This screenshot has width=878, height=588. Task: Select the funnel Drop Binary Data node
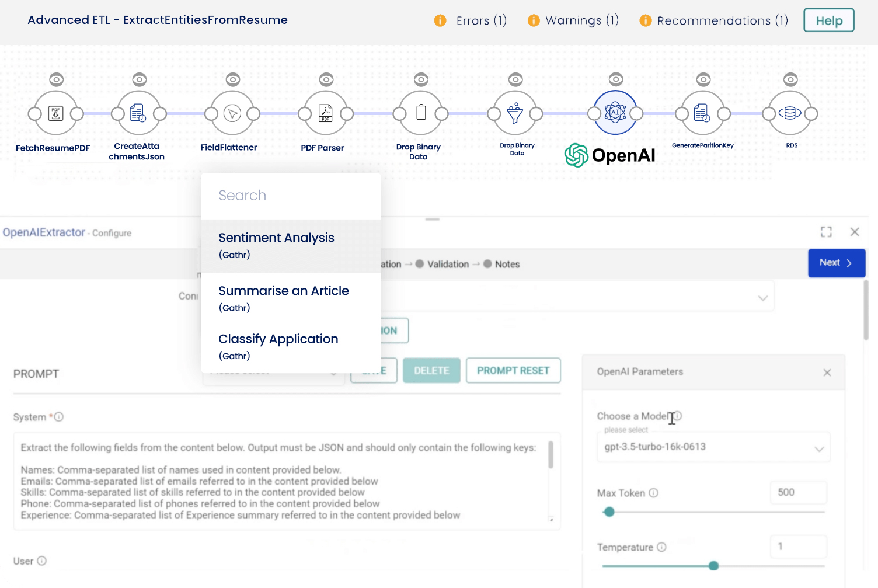(515, 113)
